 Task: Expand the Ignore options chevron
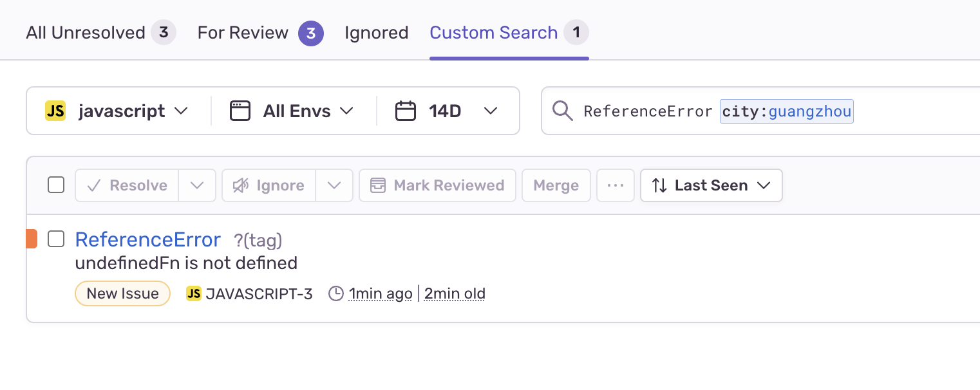[334, 185]
